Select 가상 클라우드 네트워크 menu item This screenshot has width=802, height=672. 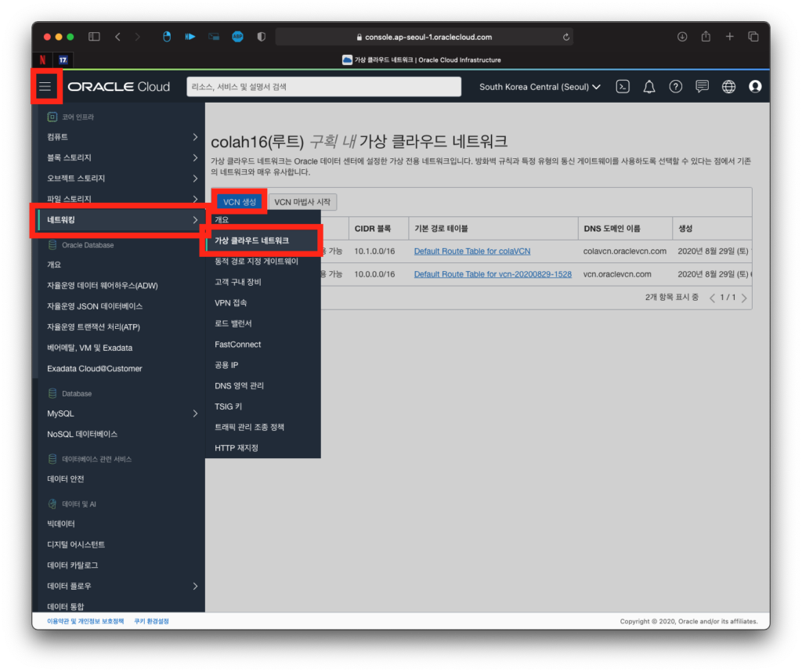251,240
